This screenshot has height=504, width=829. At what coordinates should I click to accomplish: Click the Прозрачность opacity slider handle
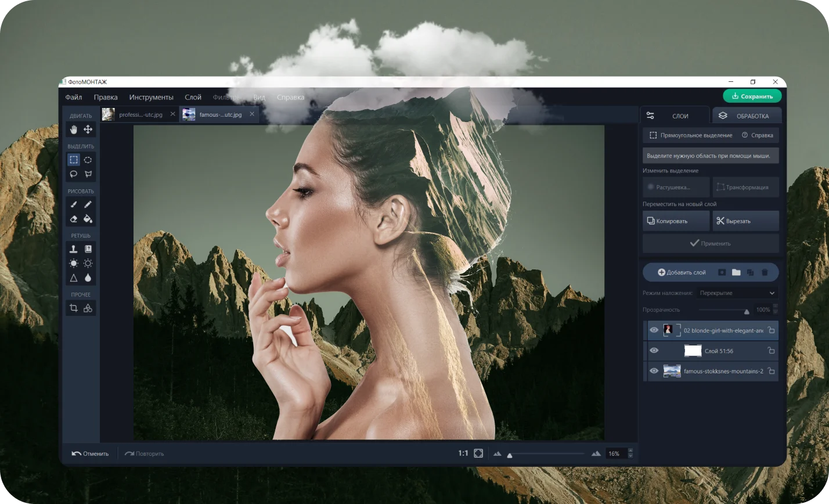click(x=747, y=311)
